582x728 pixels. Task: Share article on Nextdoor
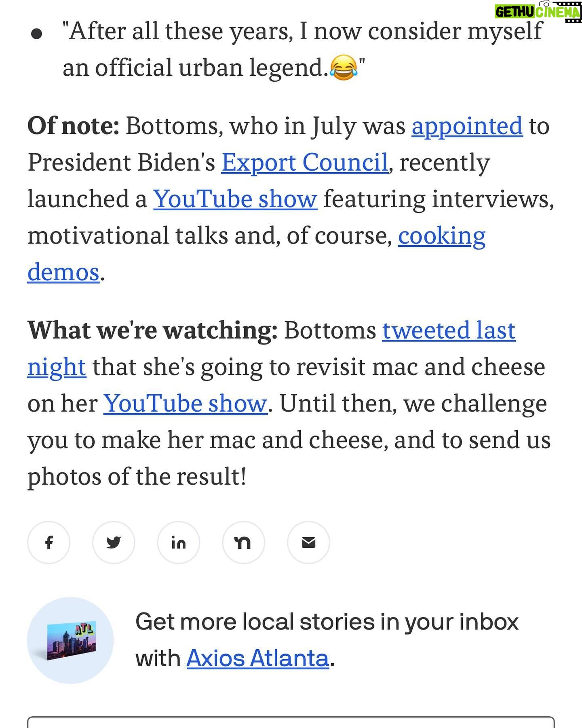(243, 542)
